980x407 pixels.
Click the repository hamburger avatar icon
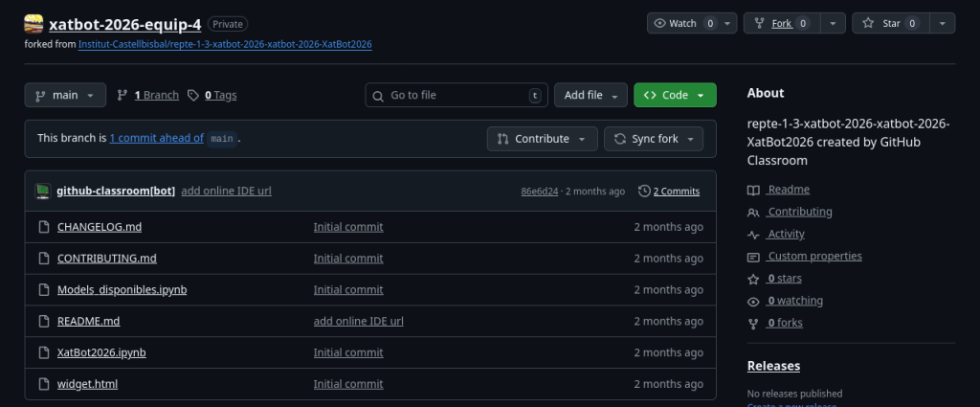pos(33,24)
